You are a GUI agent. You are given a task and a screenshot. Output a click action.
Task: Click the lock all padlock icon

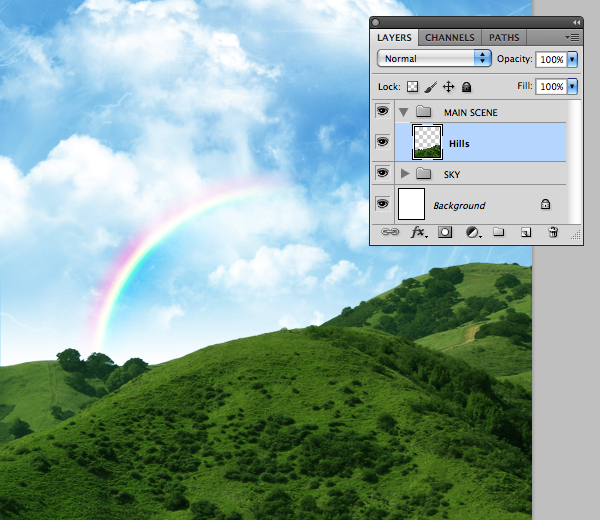(x=466, y=87)
